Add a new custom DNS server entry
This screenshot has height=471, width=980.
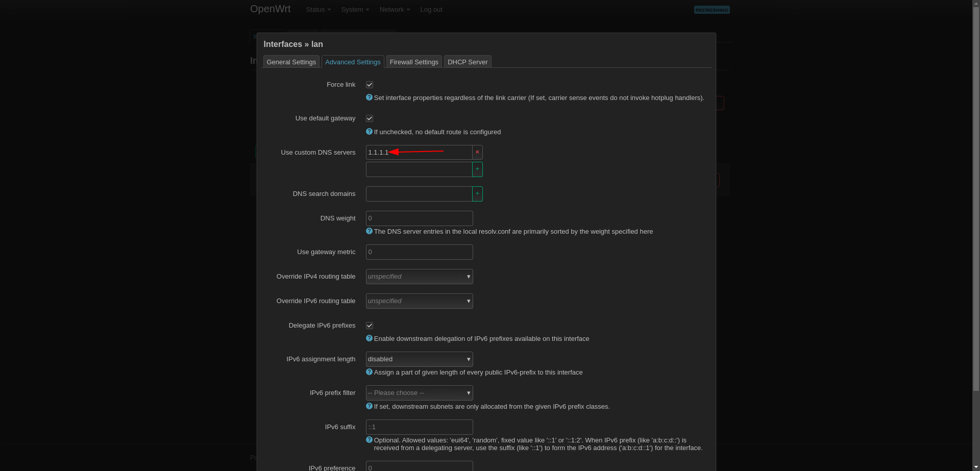477,169
